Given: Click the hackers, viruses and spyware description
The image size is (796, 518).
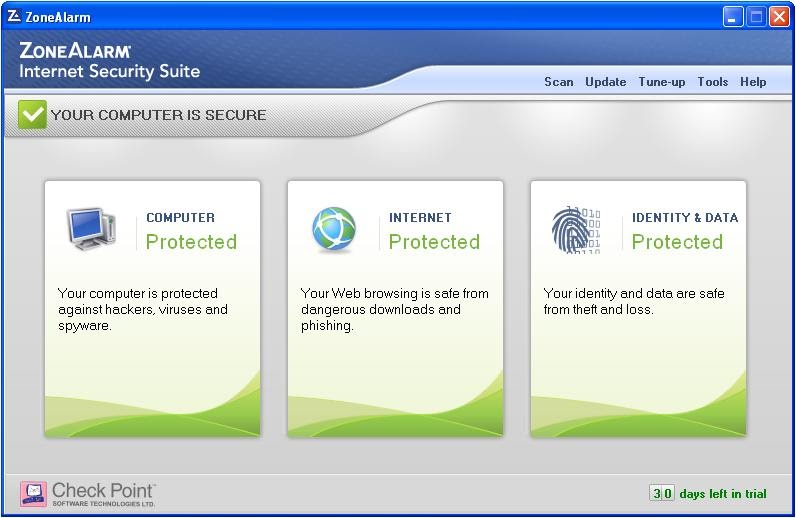Looking at the screenshot, I should (143, 309).
